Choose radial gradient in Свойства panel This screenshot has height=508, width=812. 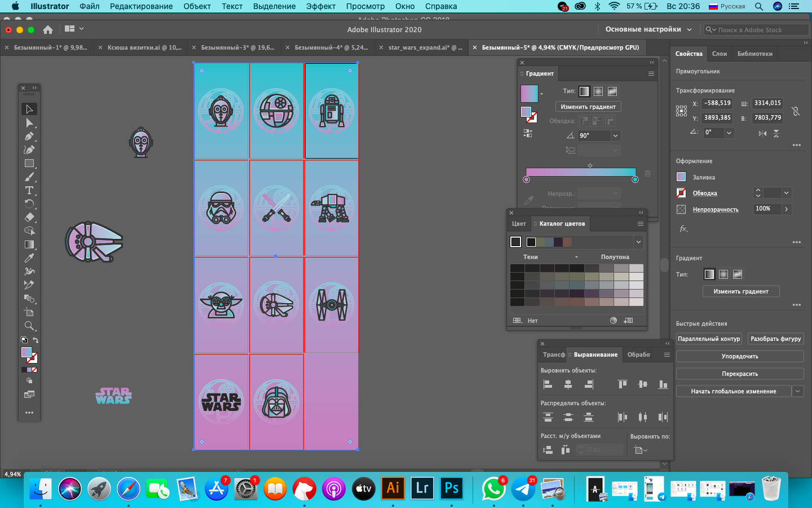[723, 274]
